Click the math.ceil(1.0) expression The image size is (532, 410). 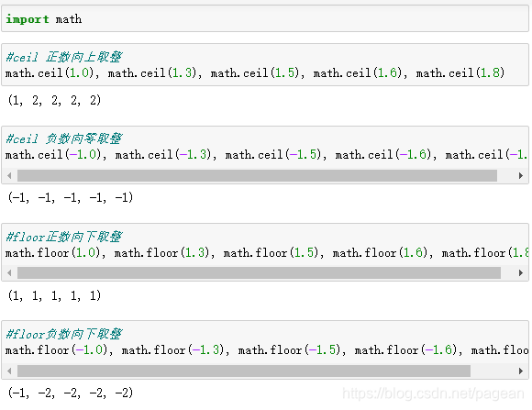tap(50, 73)
